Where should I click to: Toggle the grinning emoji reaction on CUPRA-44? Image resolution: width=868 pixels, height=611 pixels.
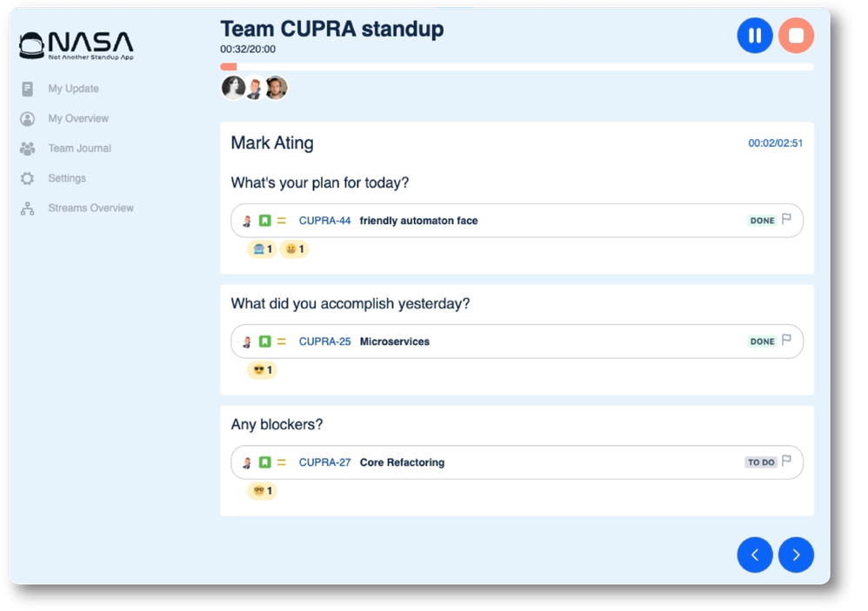293,249
